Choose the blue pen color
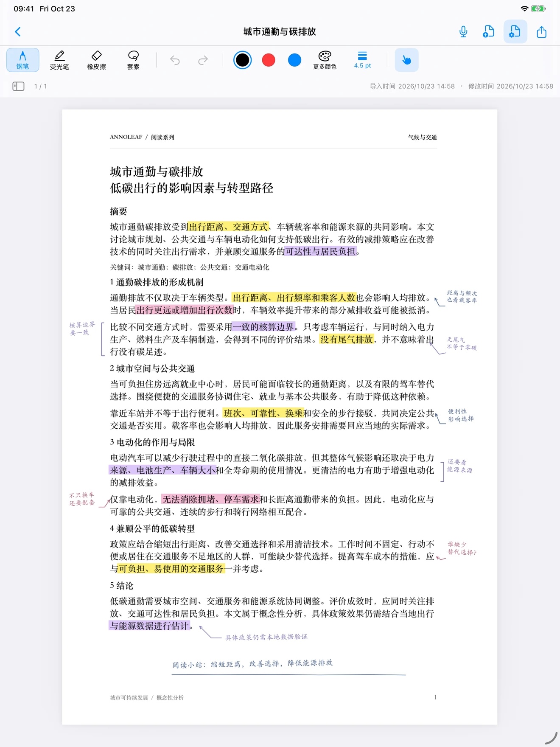This screenshot has width=560, height=747. coord(294,60)
